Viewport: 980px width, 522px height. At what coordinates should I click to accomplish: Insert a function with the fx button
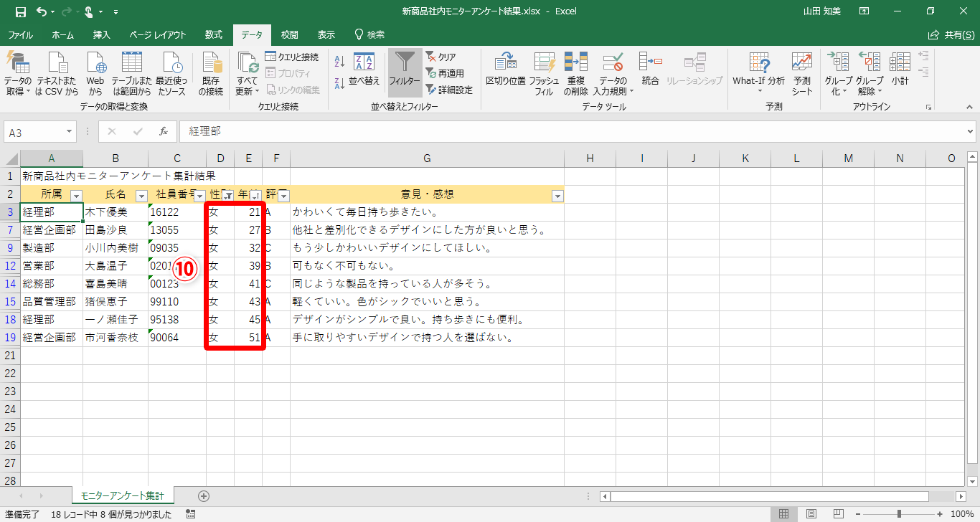click(164, 131)
